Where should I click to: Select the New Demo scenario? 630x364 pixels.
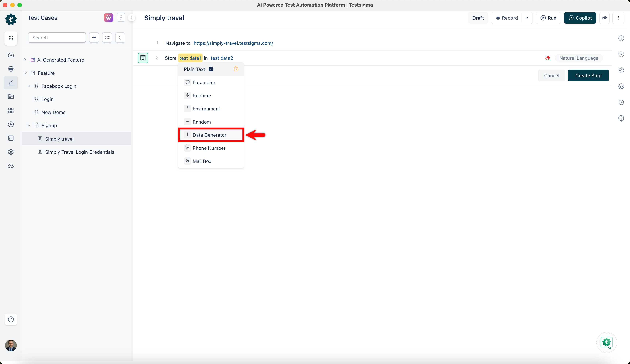point(53,112)
